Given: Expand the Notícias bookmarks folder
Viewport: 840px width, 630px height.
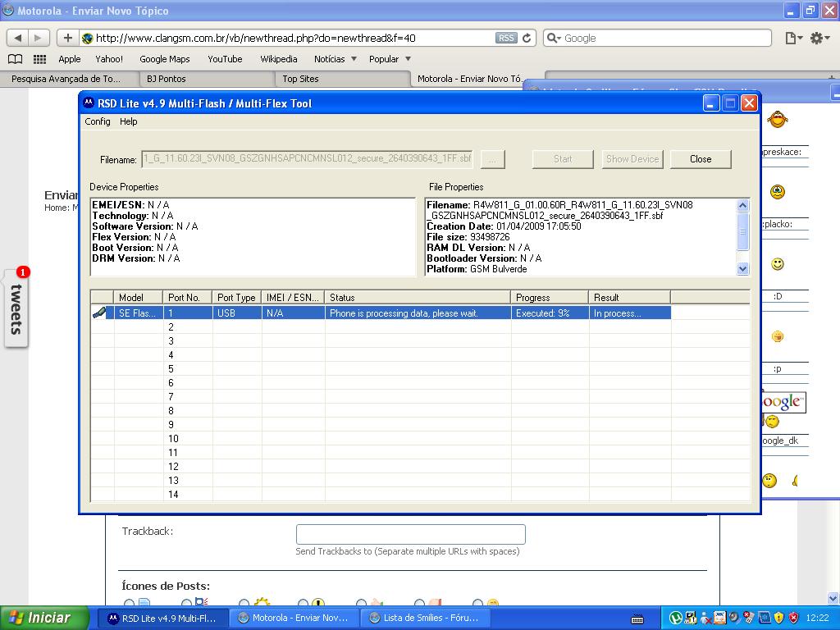Looking at the screenshot, I should pyautogui.click(x=336, y=59).
